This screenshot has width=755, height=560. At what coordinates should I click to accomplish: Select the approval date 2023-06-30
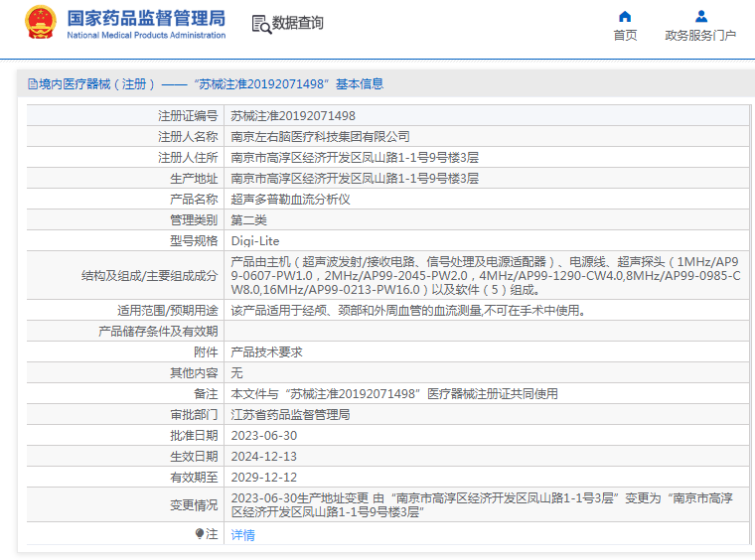coord(264,436)
